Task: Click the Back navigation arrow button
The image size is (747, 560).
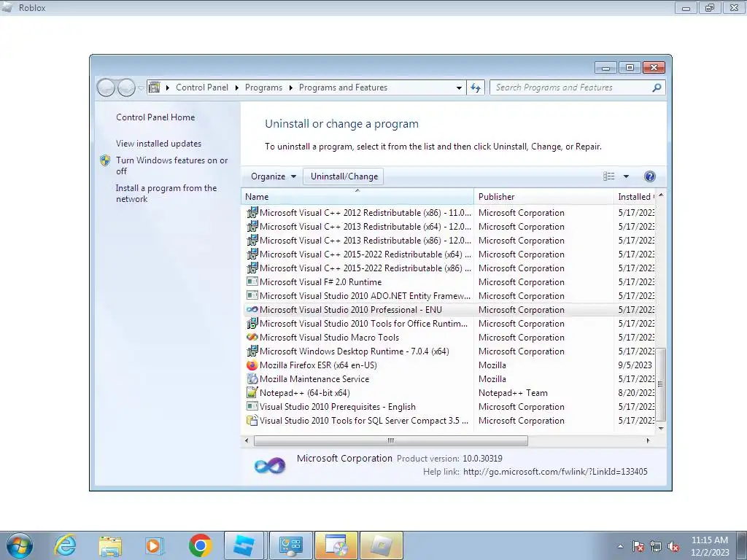Action: click(x=106, y=87)
